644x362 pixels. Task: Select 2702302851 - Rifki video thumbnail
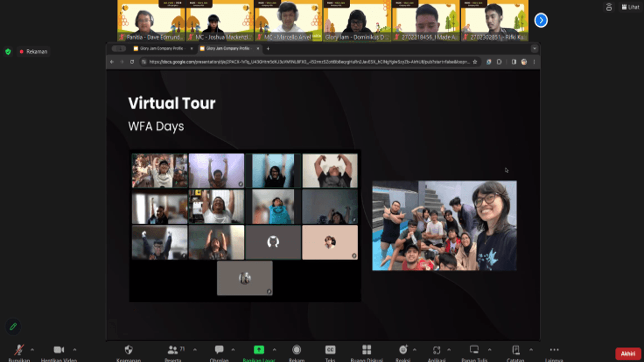pyautogui.click(x=495, y=21)
